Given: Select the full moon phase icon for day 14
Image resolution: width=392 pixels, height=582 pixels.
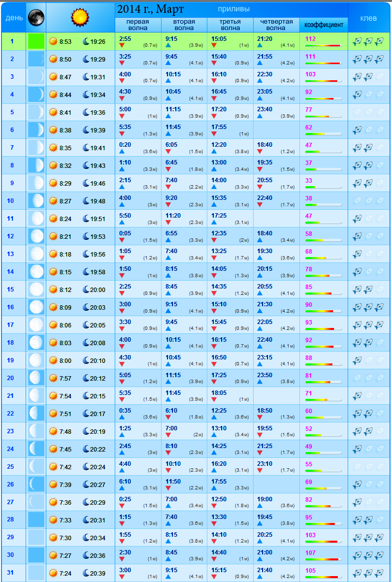Looking at the screenshot, I should click(36, 272).
